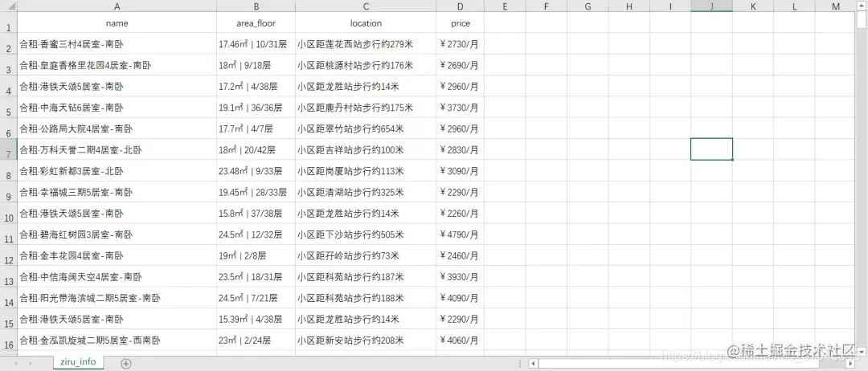Select cell '小区距下沙站步行约505米'

366,234
